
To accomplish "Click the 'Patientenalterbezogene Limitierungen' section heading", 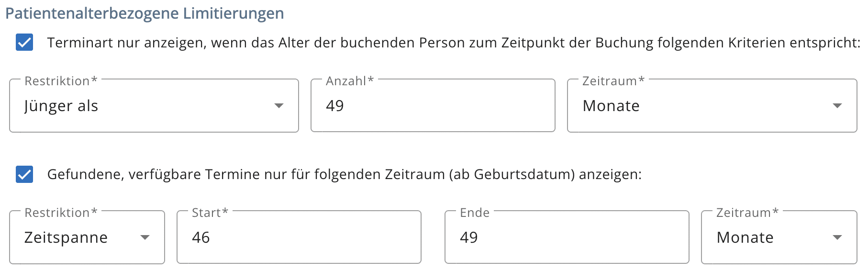I will pyautogui.click(x=145, y=13).
